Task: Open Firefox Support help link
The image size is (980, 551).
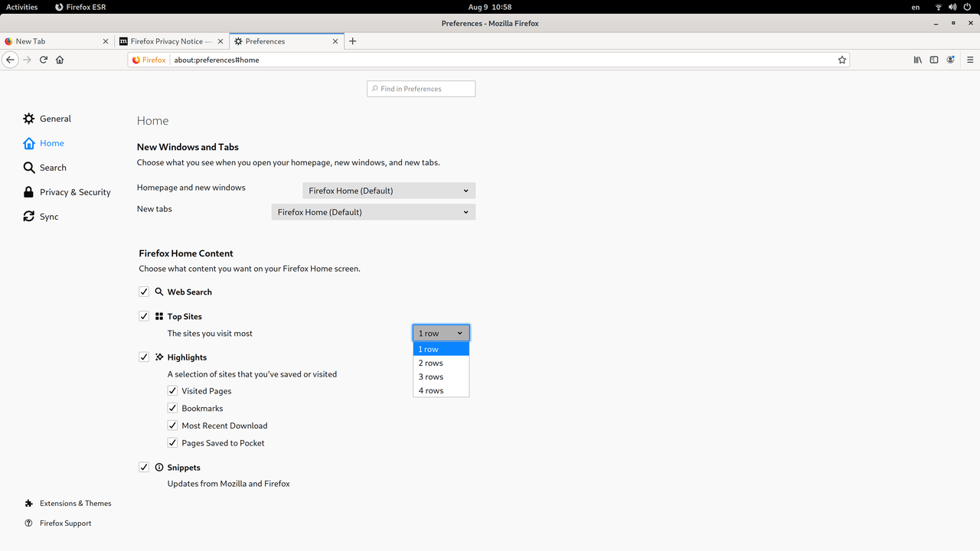Action: point(58,523)
